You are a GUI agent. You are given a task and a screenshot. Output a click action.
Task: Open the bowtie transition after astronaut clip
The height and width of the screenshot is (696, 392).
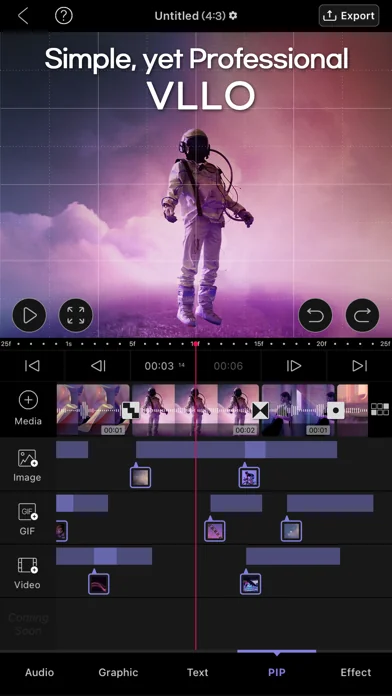tap(261, 411)
